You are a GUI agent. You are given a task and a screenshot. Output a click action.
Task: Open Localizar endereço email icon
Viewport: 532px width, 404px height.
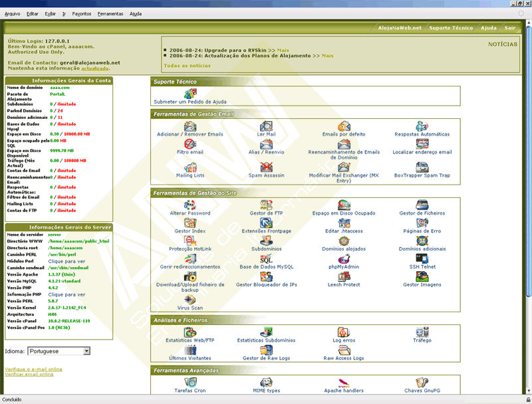(x=422, y=144)
